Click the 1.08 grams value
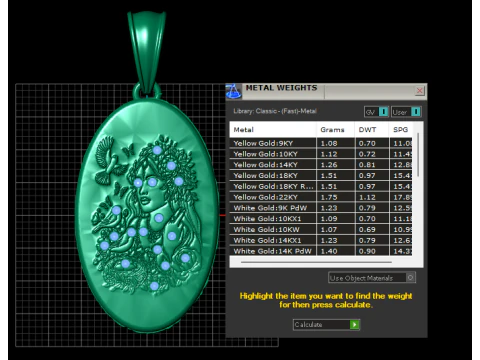Image resolution: width=480 pixels, height=360 pixels. (329, 143)
